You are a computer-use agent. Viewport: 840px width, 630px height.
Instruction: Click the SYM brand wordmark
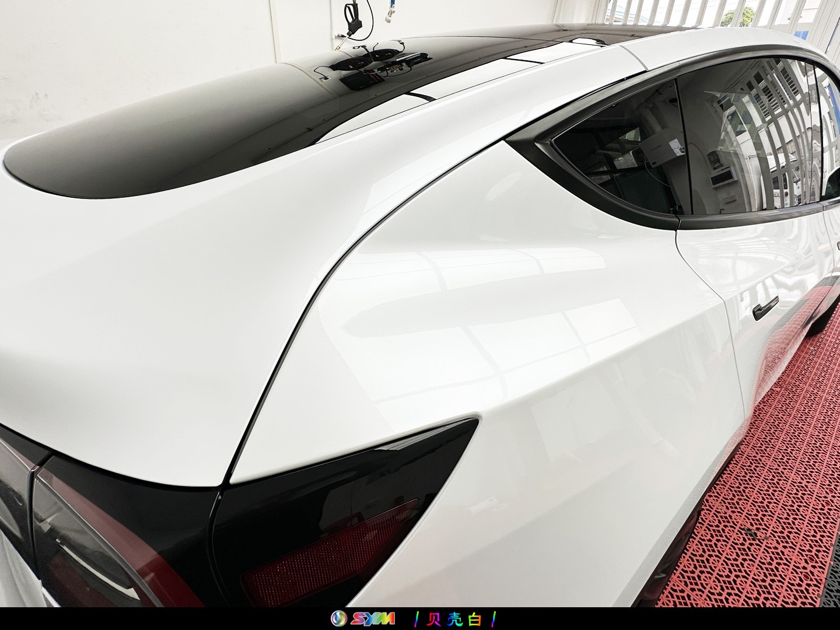[371, 619]
